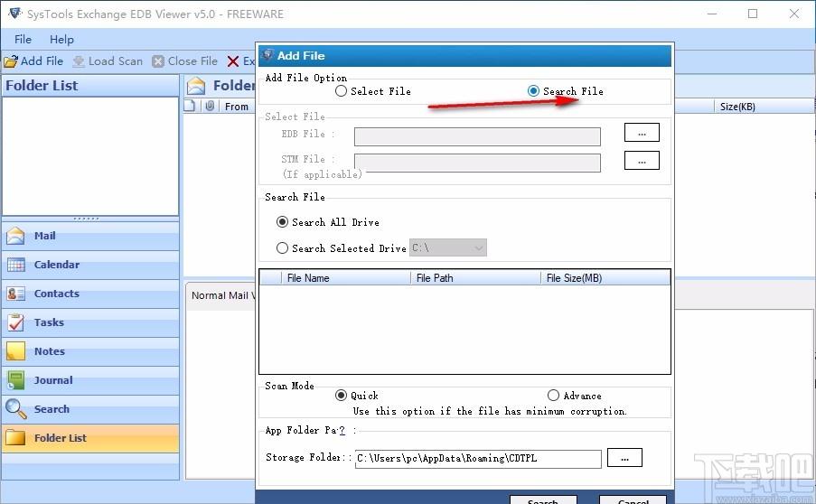Click the attachment paperclip column header icon
This screenshot has height=504, width=816.
click(210, 106)
